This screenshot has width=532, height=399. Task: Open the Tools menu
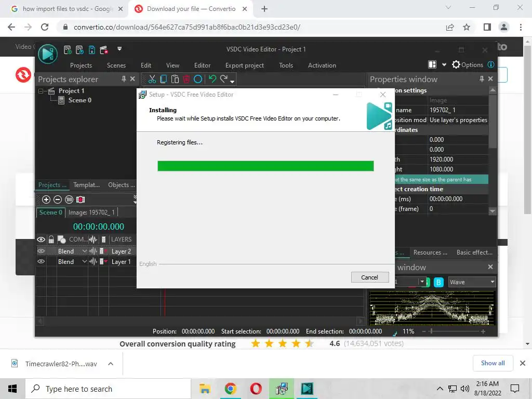click(x=286, y=65)
